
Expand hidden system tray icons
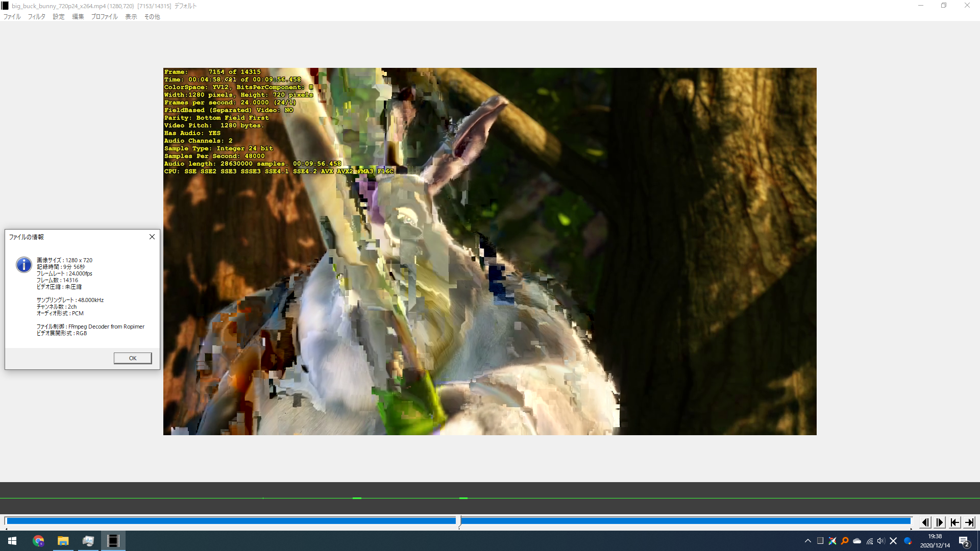[x=807, y=541]
